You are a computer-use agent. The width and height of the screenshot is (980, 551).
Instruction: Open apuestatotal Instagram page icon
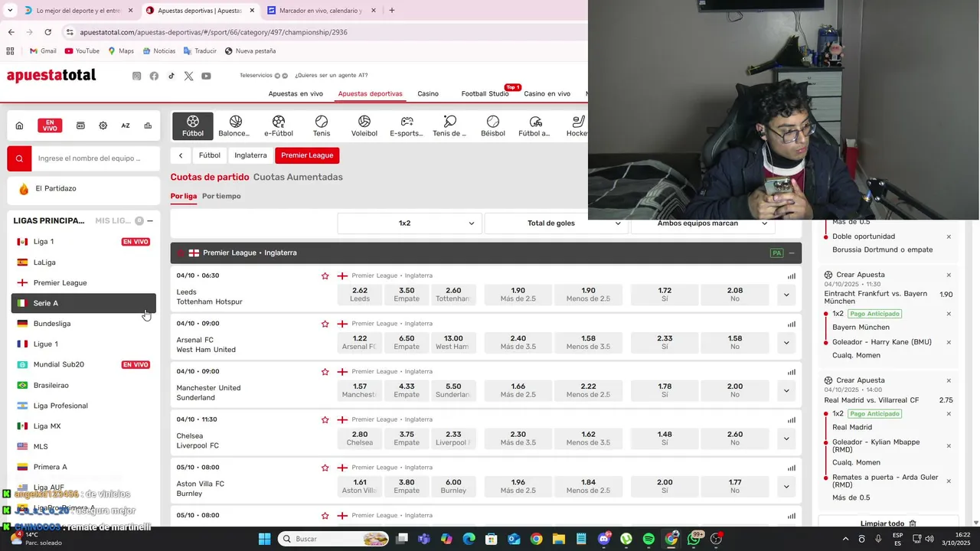(137, 76)
